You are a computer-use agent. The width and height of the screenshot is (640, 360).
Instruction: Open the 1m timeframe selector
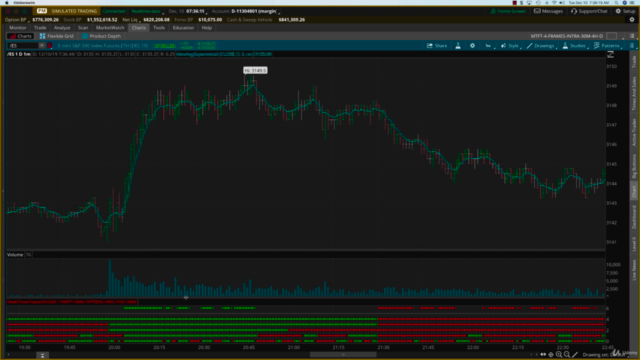click(x=488, y=46)
